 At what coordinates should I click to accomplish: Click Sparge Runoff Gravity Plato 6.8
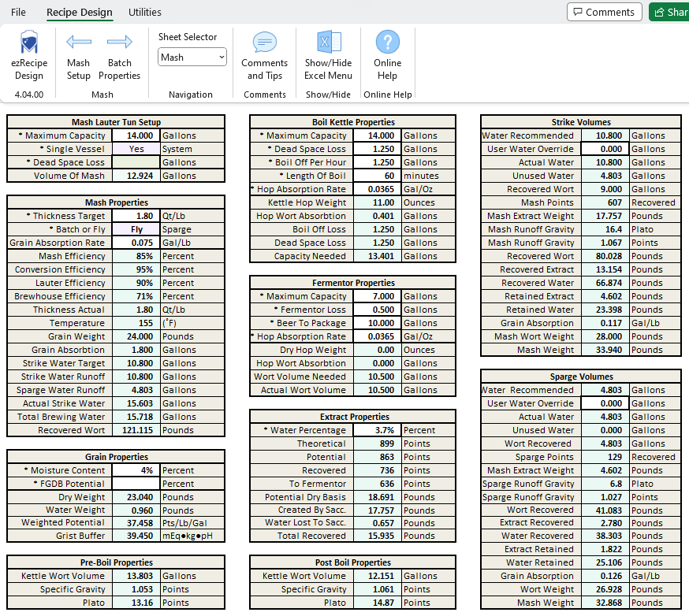coord(605,484)
